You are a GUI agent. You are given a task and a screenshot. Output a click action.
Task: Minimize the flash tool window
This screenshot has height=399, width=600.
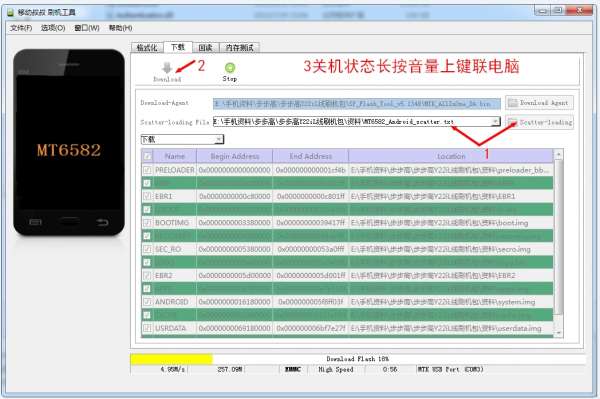(x=542, y=11)
